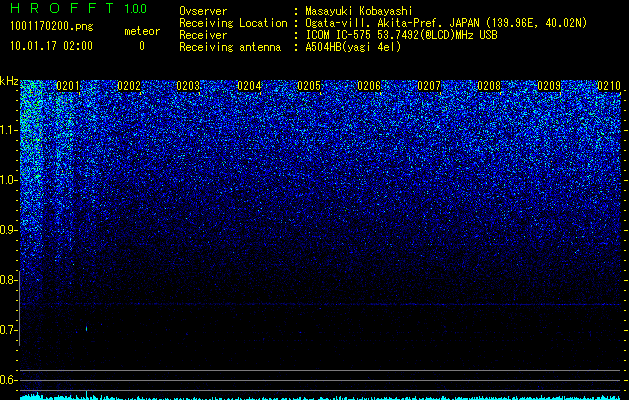Click the 1.1 kHz axis label
The width and height of the screenshot is (629, 400).
(9, 130)
